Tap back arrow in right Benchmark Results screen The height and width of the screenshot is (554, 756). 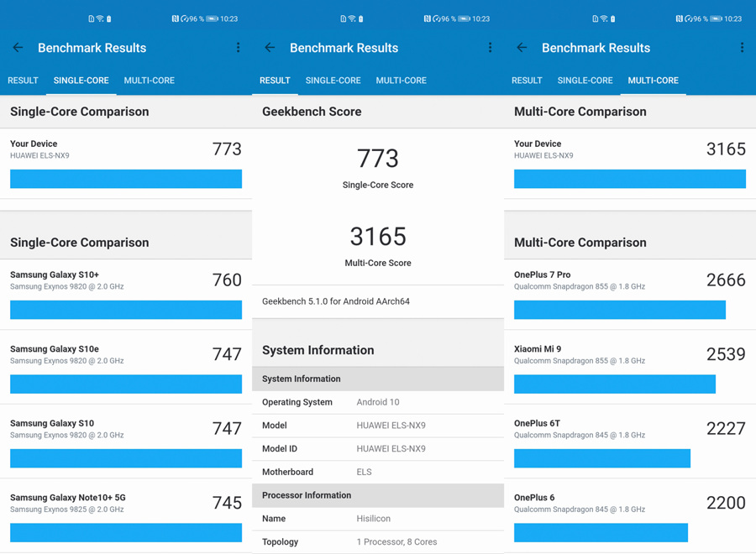[522, 47]
